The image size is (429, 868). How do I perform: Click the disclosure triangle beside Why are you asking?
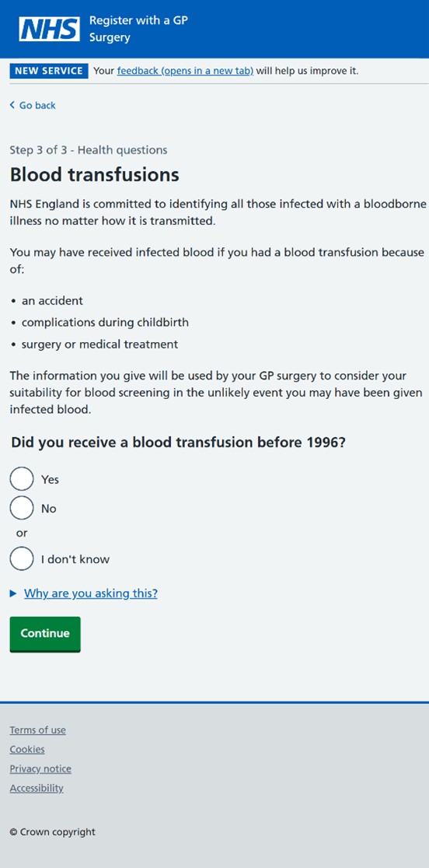pyautogui.click(x=13, y=593)
